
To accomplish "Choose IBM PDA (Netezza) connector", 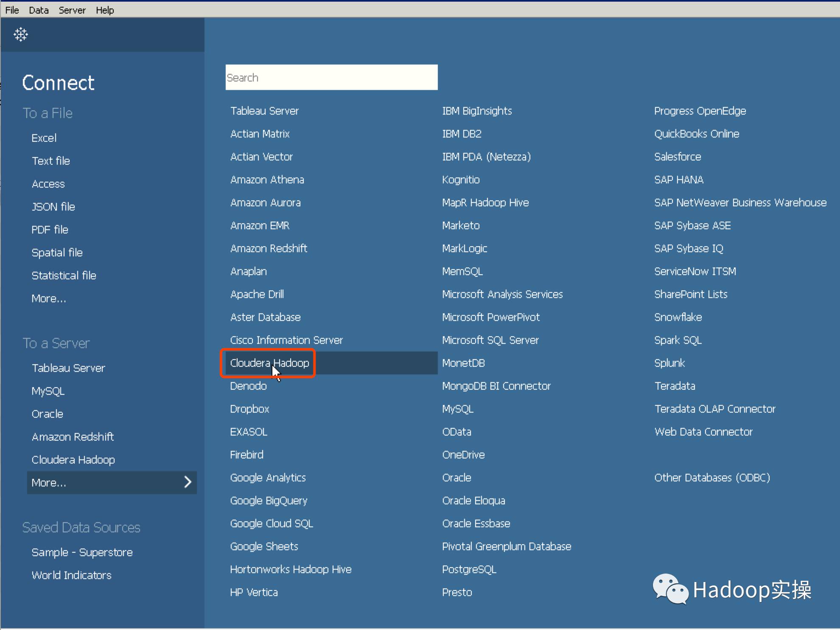I will pyautogui.click(x=486, y=157).
